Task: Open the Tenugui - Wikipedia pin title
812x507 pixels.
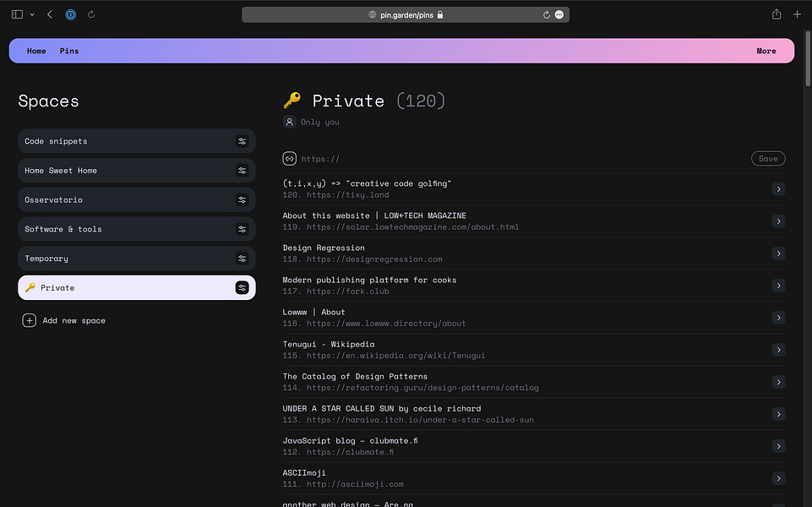Action: click(329, 344)
